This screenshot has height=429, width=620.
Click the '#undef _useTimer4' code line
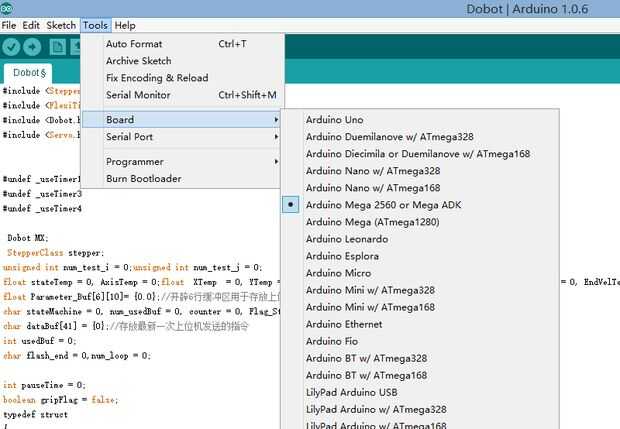point(42,208)
